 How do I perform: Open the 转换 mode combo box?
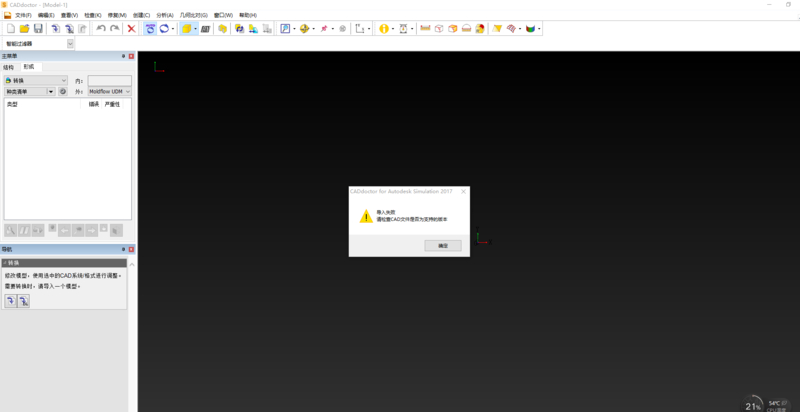coord(36,81)
